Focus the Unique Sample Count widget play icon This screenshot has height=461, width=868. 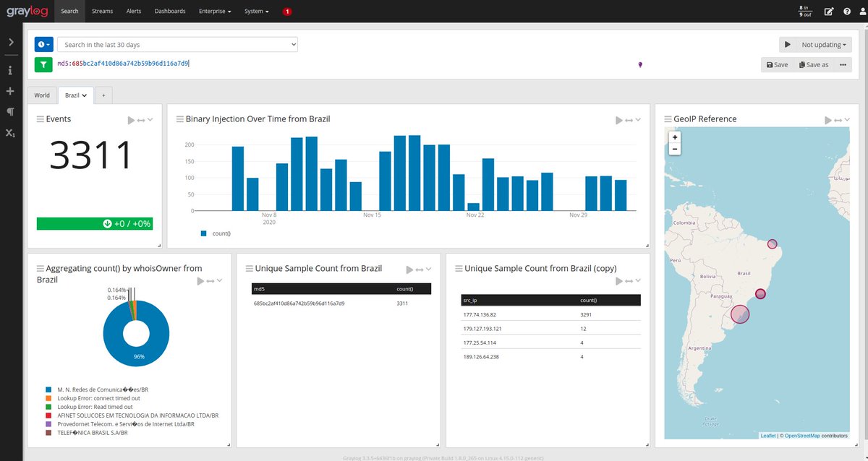(x=410, y=270)
